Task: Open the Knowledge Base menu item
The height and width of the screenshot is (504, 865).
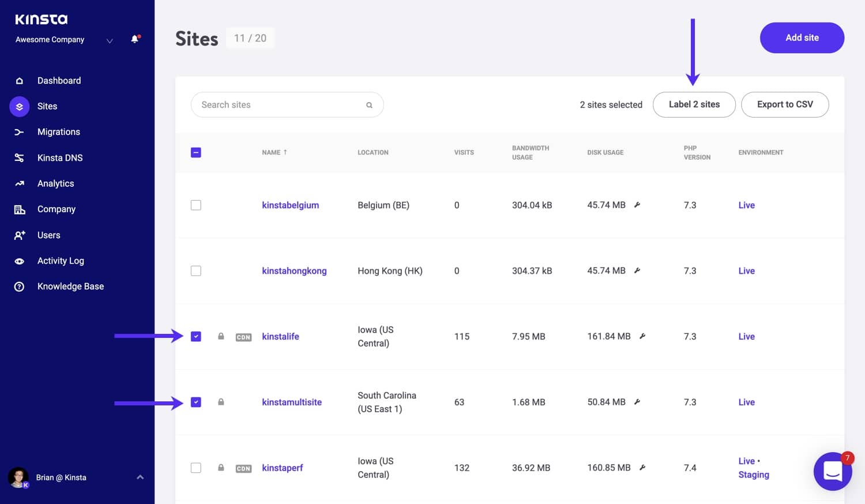Action: (70, 286)
